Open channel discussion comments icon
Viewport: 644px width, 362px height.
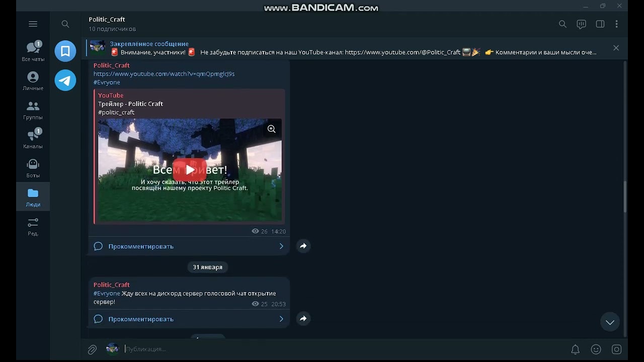[581, 24]
